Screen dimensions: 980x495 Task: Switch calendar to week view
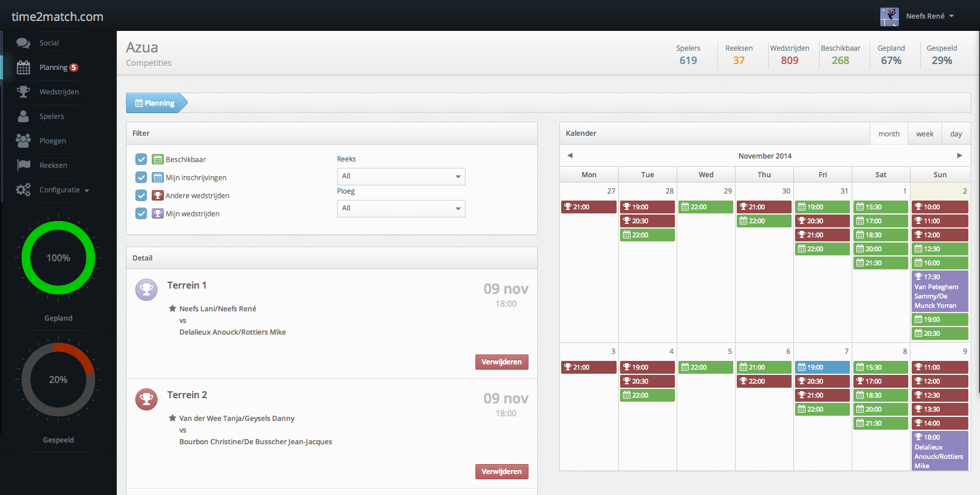click(925, 134)
